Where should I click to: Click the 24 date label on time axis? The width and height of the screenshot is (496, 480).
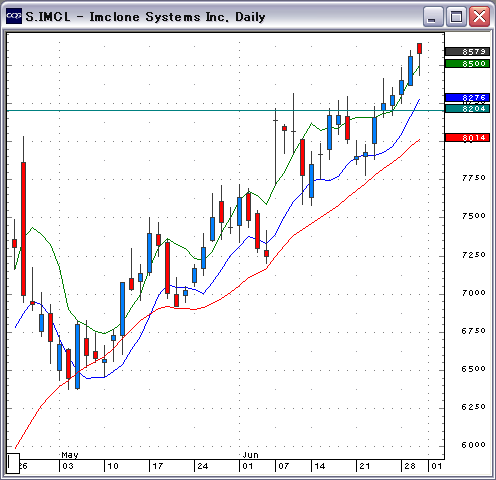(203, 466)
